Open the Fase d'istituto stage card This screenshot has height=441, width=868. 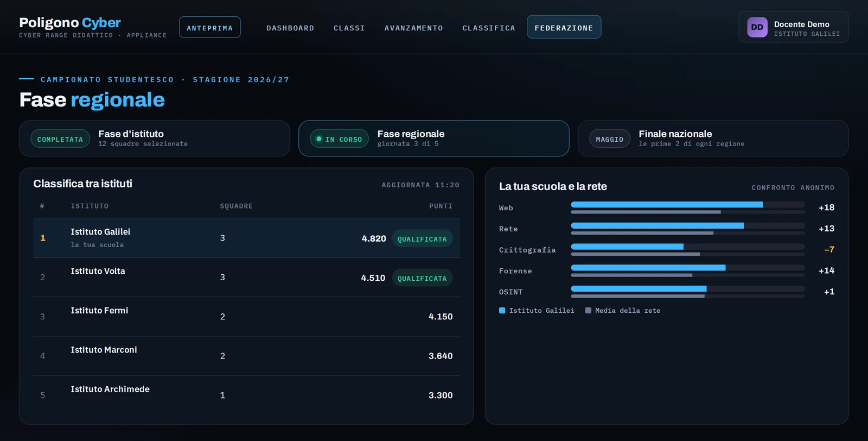click(155, 138)
